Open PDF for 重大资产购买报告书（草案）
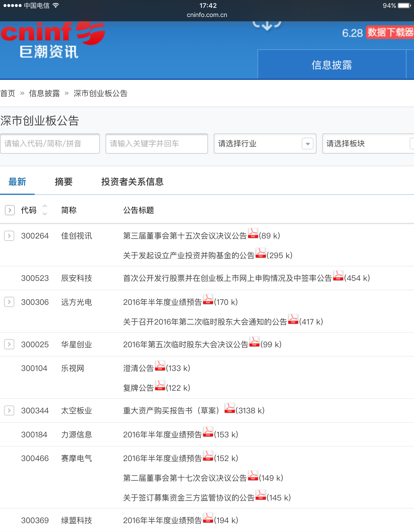Screen dimensions: 414x532 (x=229, y=408)
